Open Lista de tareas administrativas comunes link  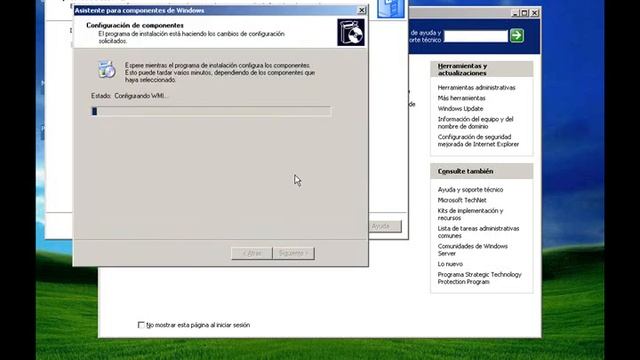pyautogui.click(x=478, y=232)
